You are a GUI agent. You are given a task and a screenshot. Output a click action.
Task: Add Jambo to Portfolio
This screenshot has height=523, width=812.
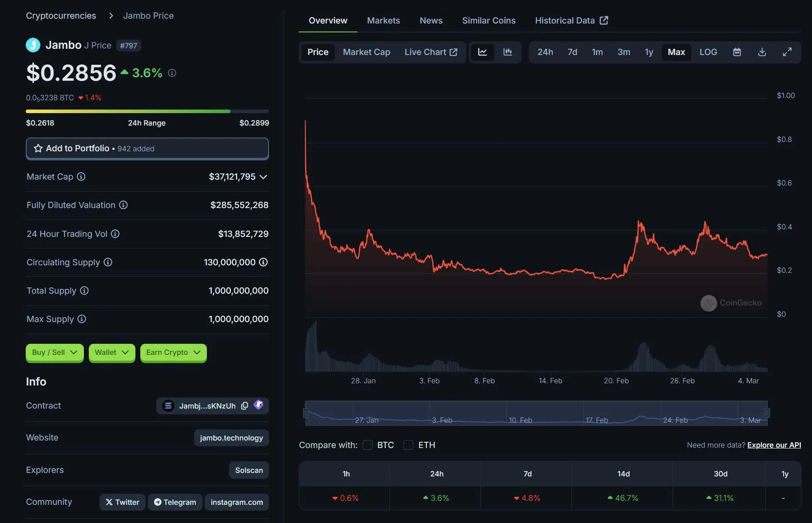tap(147, 149)
